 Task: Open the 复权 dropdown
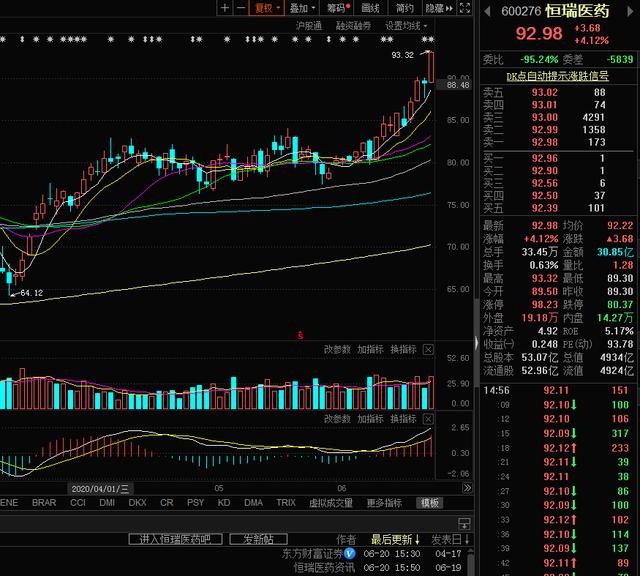click(x=267, y=8)
